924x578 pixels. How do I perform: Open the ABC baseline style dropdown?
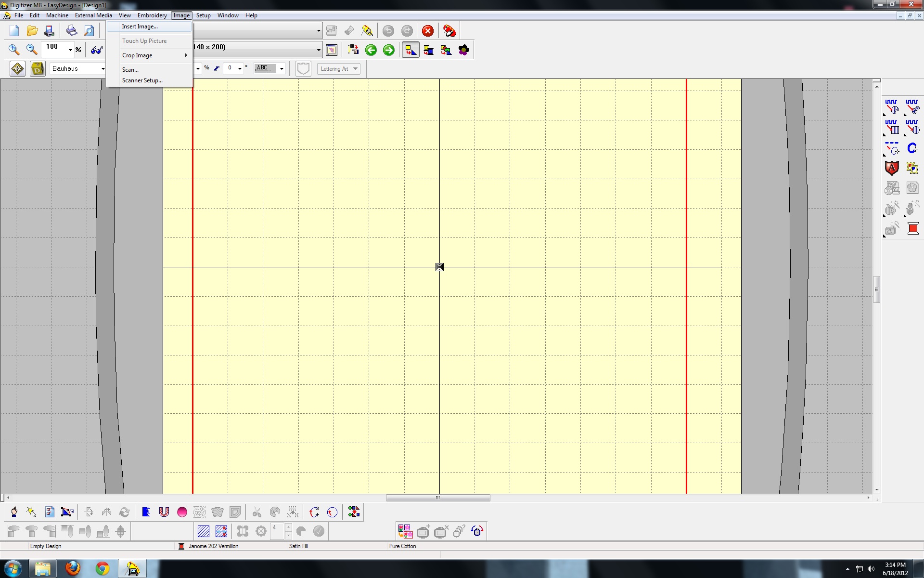(x=282, y=69)
